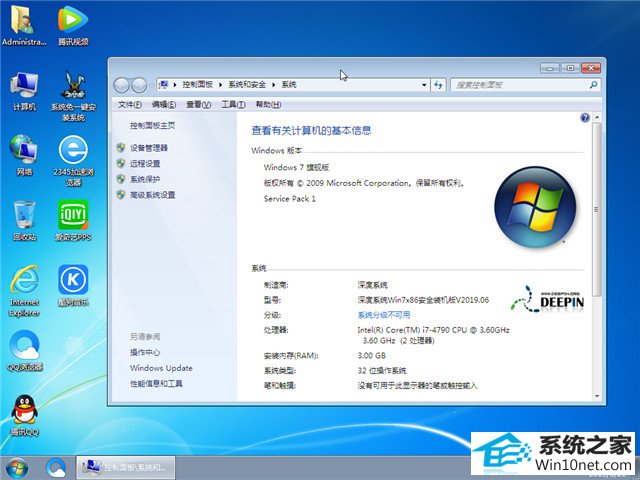This screenshot has width=640, height=480.
Task: Open the Computer (计算机) desktop icon
Action: coord(24,91)
